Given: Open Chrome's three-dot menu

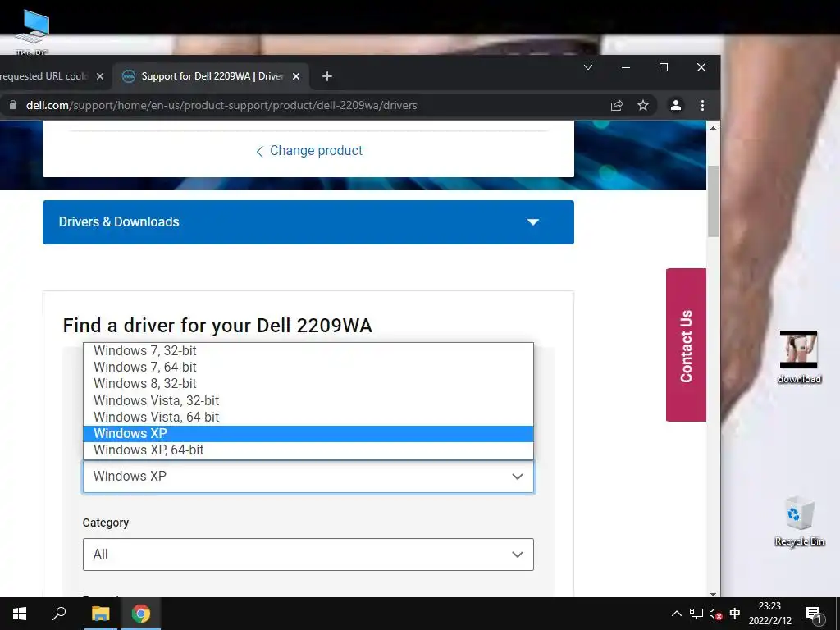Looking at the screenshot, I should point(702,106).
